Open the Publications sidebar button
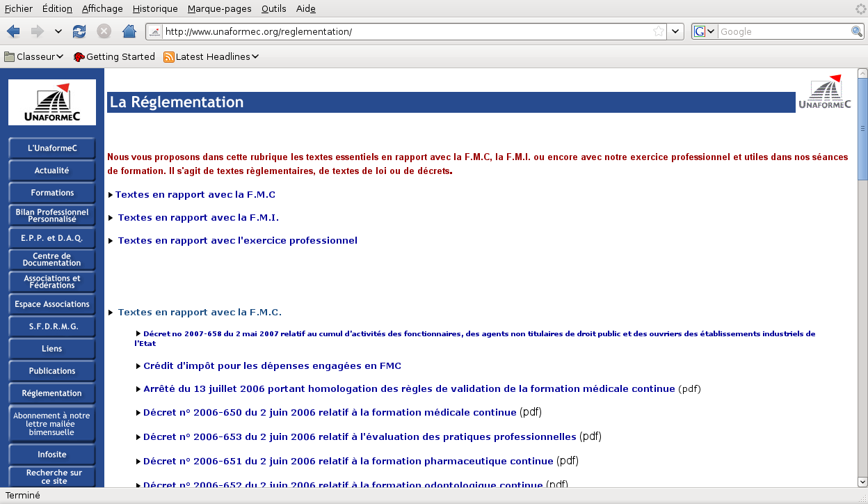The image size is (868, 504). click(52, 371)
